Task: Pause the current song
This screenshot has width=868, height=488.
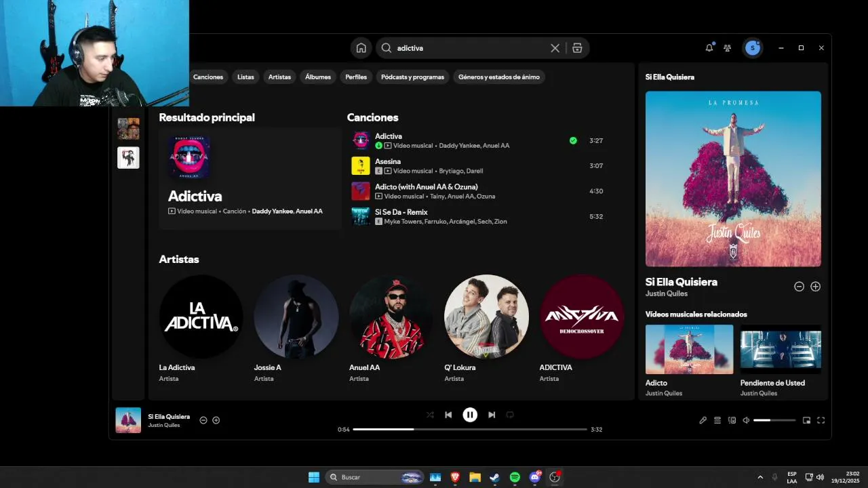Action: coord(470,415)
